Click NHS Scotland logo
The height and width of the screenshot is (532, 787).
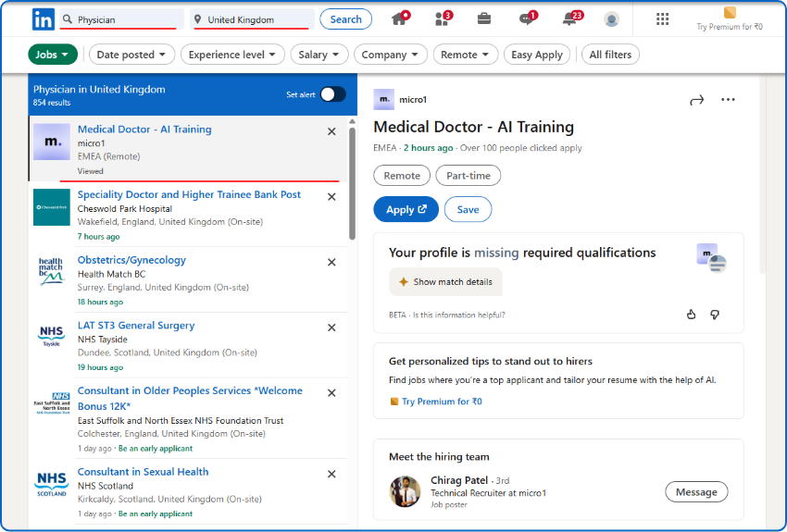52,484
